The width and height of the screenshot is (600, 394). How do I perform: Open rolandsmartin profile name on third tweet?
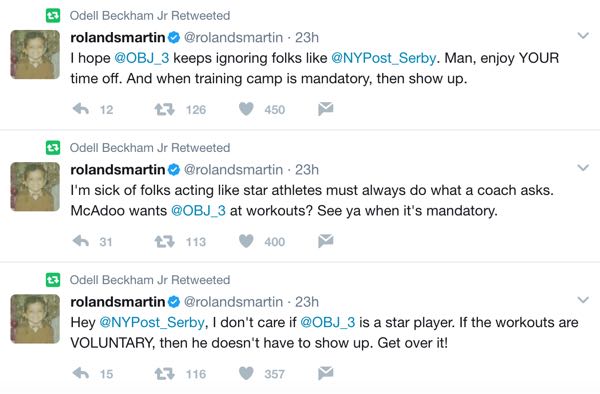tap(118, 302)
